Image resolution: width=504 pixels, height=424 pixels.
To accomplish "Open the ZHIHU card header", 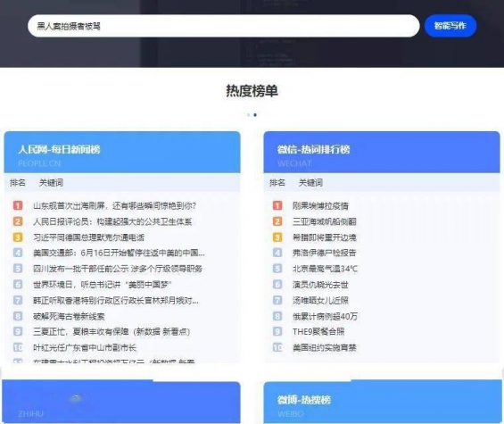I will pyautogui.click(x=121, y=402).
